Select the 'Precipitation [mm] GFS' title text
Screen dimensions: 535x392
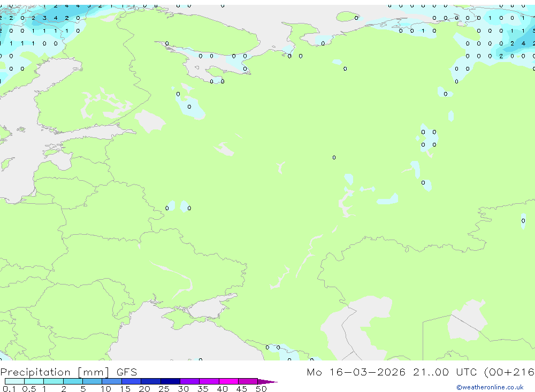pos(68,372)
